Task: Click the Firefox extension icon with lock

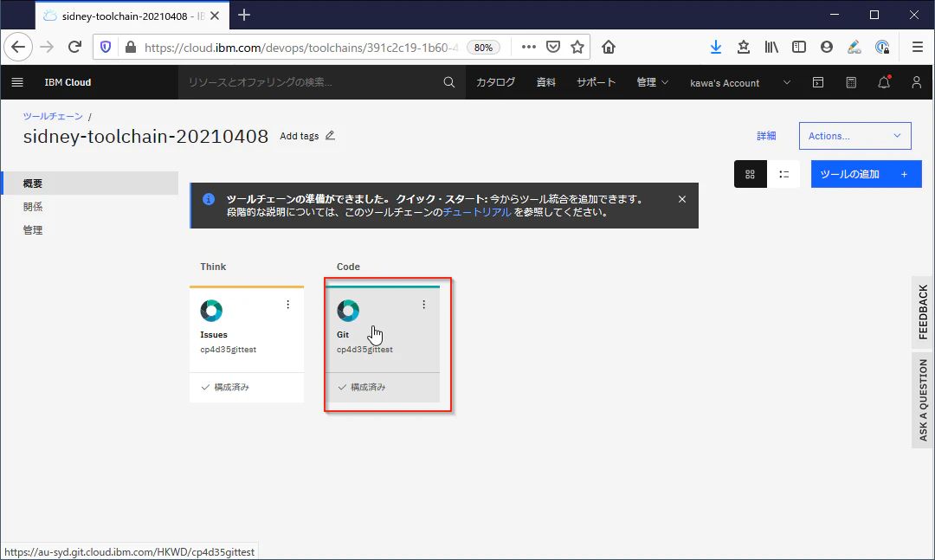Action: [882, 47]
